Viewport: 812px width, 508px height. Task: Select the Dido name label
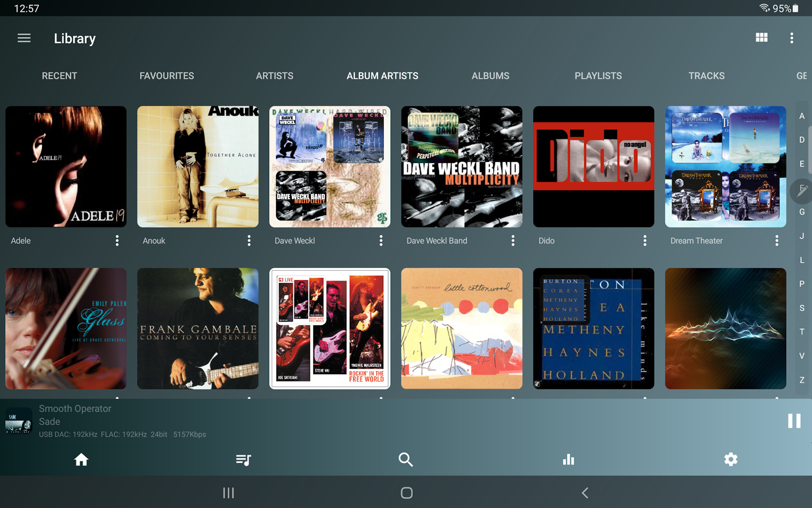[547, 241]
